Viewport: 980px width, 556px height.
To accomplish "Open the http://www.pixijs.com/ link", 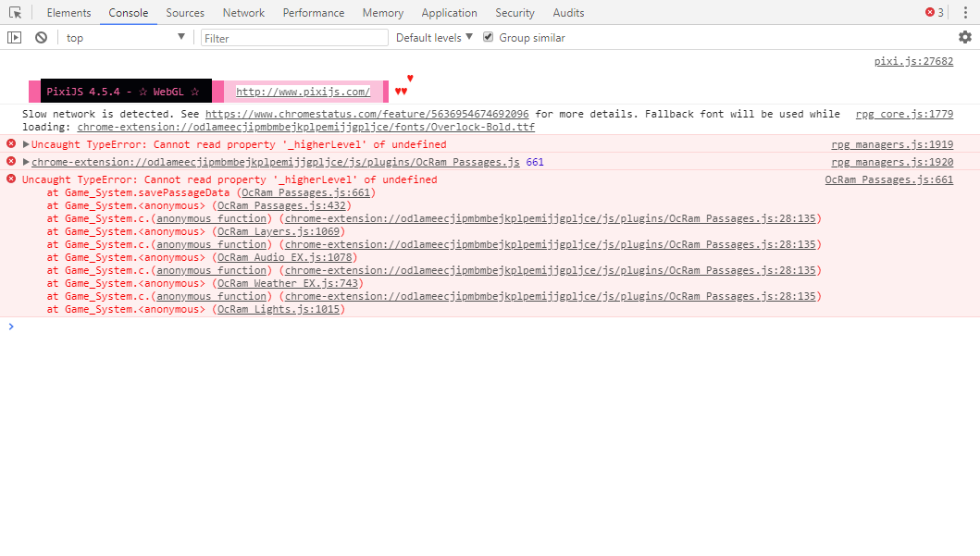I will click(304, 92).
